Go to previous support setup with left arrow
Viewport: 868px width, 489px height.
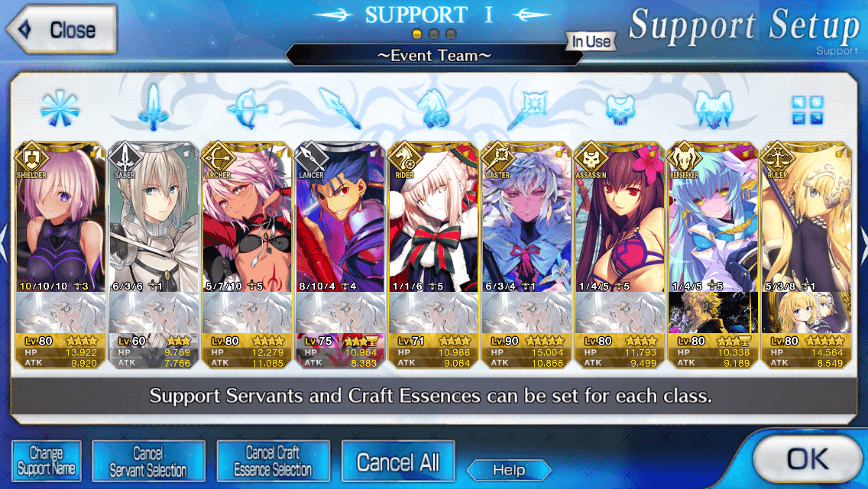click(x=5, y=244)
